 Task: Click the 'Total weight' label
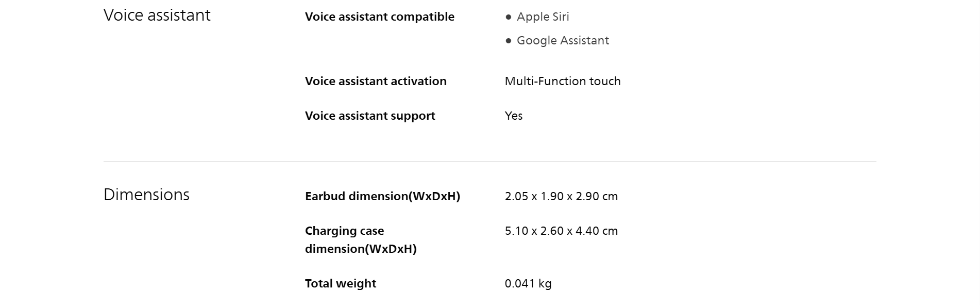click(x=340, y=283)
